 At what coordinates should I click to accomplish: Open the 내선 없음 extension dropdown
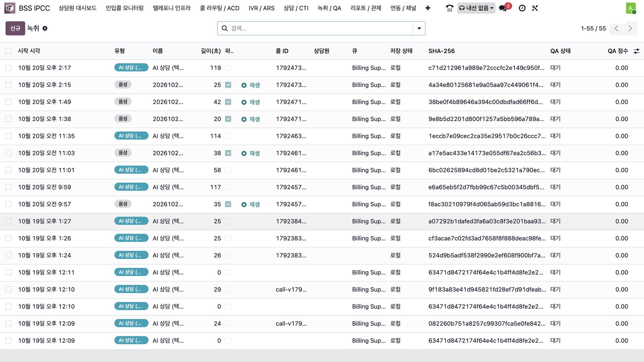click(476, 8)
